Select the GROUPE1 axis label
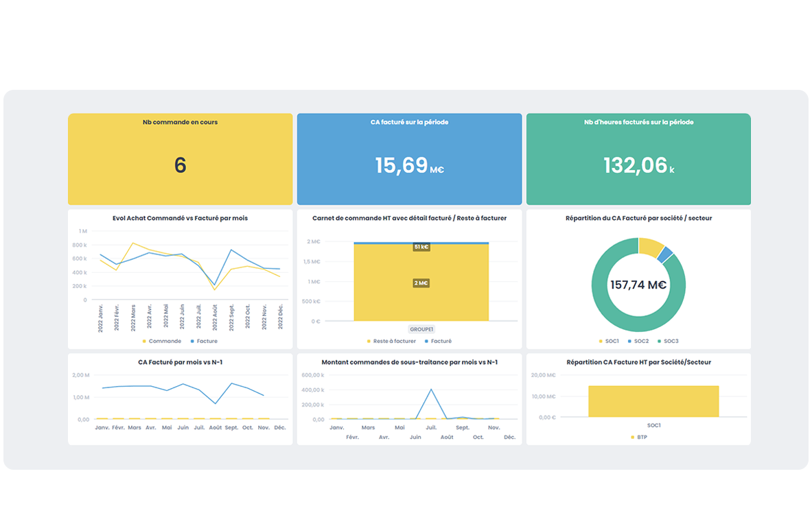Screen dimensions: 812x526 [x=421, y=329]
